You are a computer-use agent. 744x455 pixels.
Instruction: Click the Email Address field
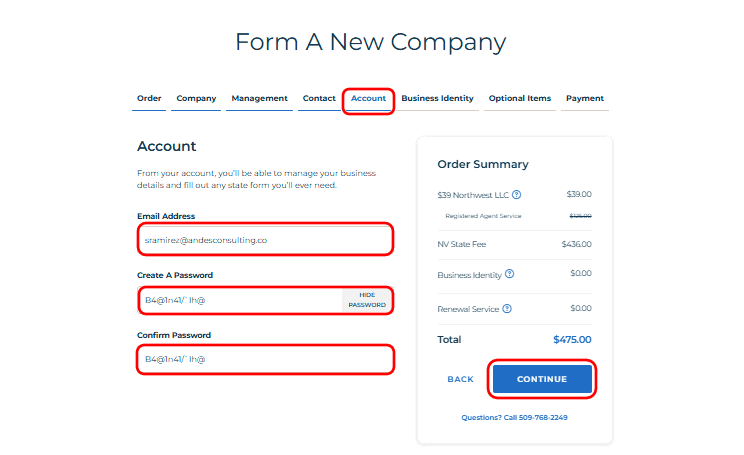coord(264,240)
